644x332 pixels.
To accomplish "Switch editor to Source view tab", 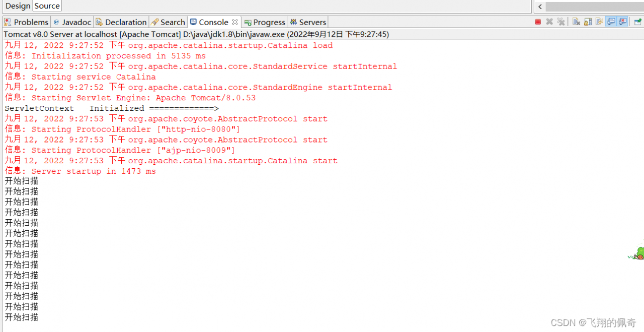I will click(x=47, y=6).
